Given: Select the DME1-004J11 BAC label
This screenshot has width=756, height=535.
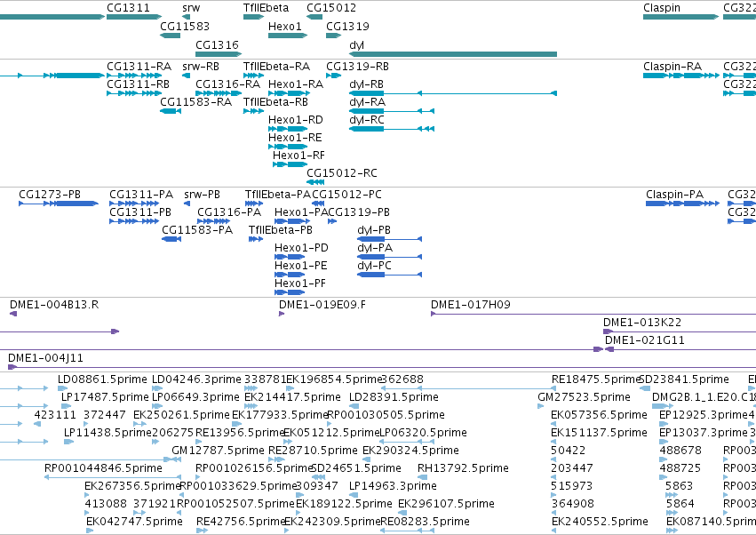Looking at the screenshot, I should pyautogui.click(x=45, y=358).
